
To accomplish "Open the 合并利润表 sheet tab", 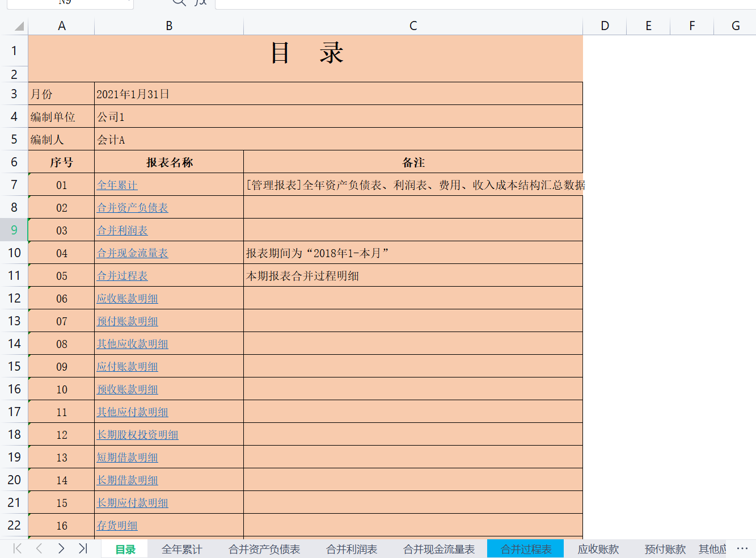I will tap(350, 549).
